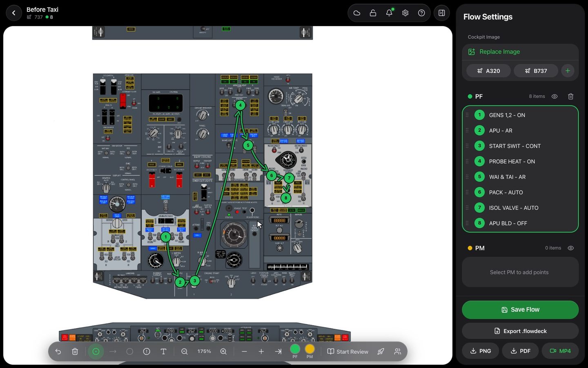Viewport: 588px width, 368px height.
Task: Click Replace Image button
Action: click(520, 52)
